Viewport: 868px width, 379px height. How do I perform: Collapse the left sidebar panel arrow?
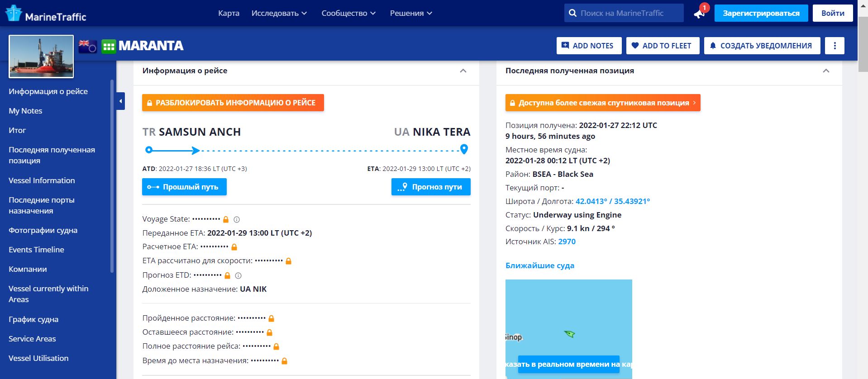[120, 101]
